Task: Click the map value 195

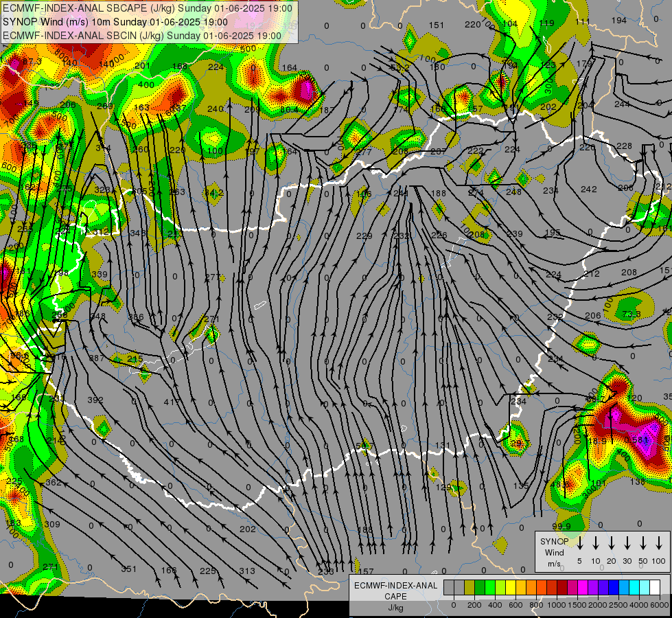Action: [553, 232]
